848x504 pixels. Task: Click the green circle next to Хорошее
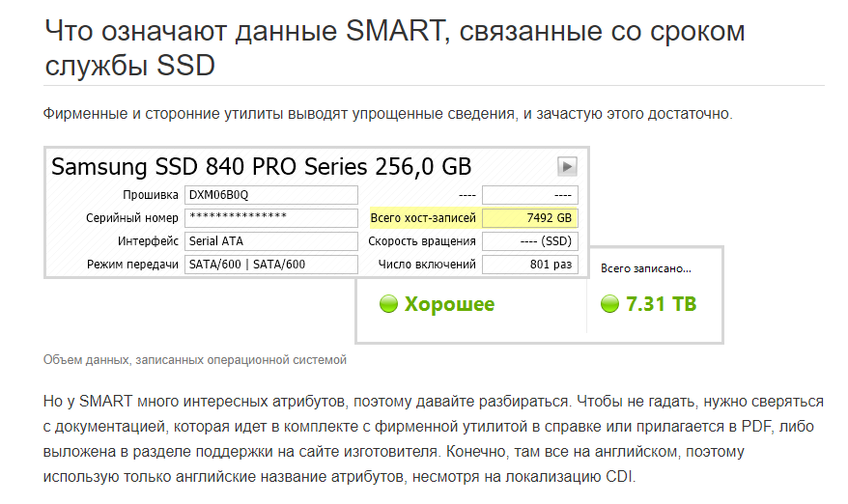[x=388, y=305]
